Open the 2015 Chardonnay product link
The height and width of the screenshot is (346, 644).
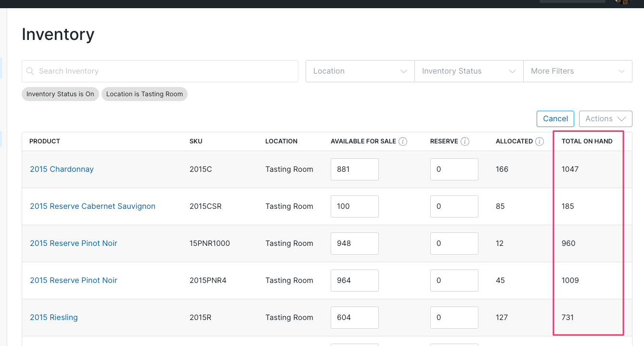pos(62,169)
